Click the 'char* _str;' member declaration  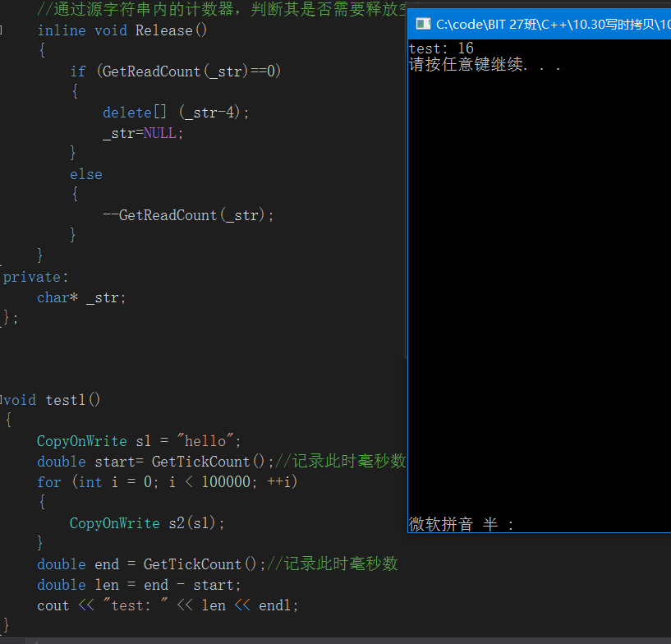81,297
